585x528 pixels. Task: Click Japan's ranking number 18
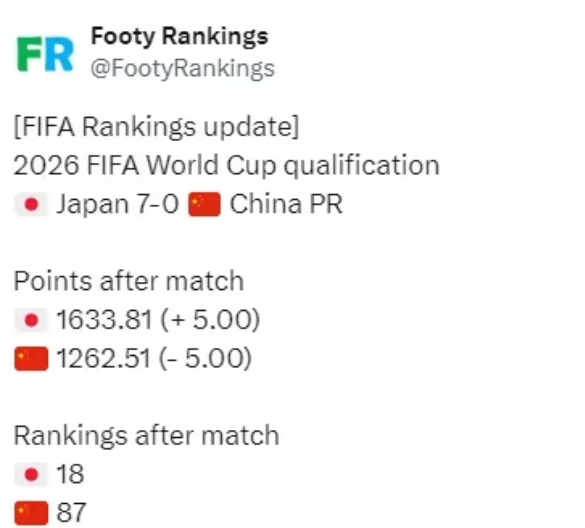pos(70,474)
